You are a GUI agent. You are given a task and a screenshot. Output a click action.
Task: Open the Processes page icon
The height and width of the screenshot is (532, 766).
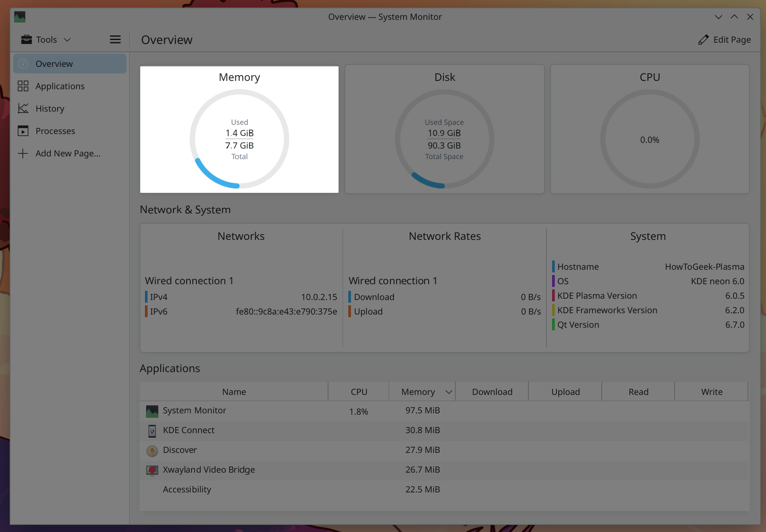(x=23, y=130)
